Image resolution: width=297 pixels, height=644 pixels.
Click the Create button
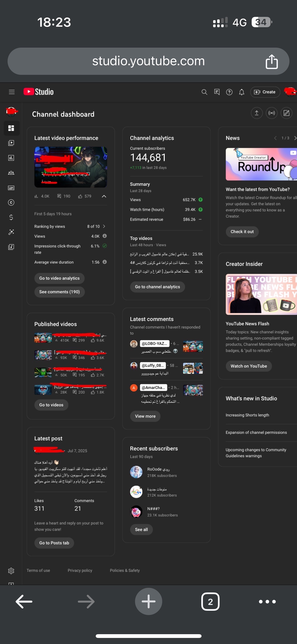(265, 92)
